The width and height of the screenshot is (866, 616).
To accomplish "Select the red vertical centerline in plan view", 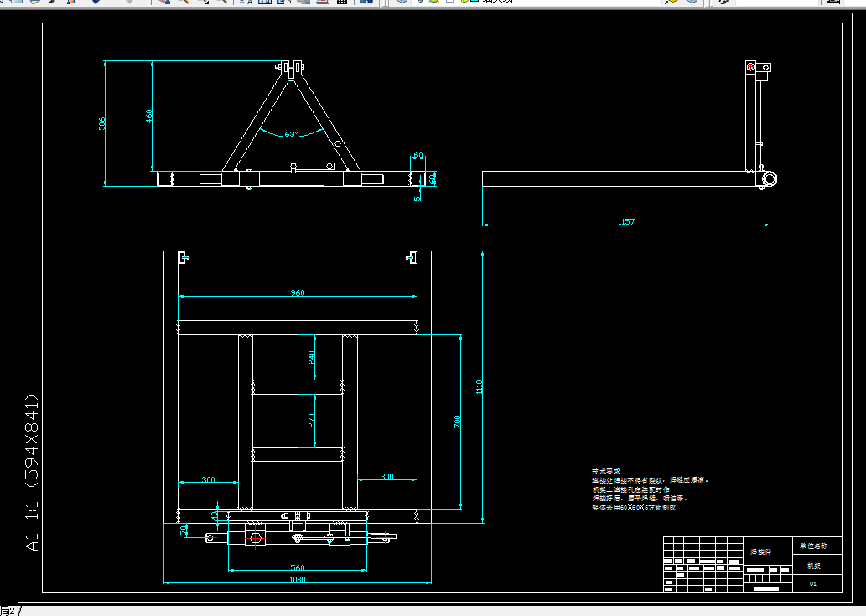I will pos(298,428).
